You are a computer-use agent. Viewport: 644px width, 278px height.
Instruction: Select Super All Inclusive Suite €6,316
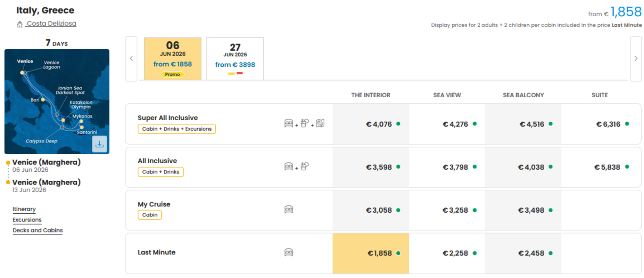pos(601,124)
